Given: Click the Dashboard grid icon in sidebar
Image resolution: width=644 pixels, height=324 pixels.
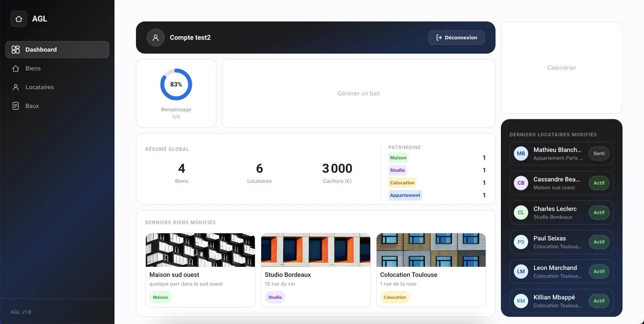Looking at the screenshot, I should tap(16, 50).
